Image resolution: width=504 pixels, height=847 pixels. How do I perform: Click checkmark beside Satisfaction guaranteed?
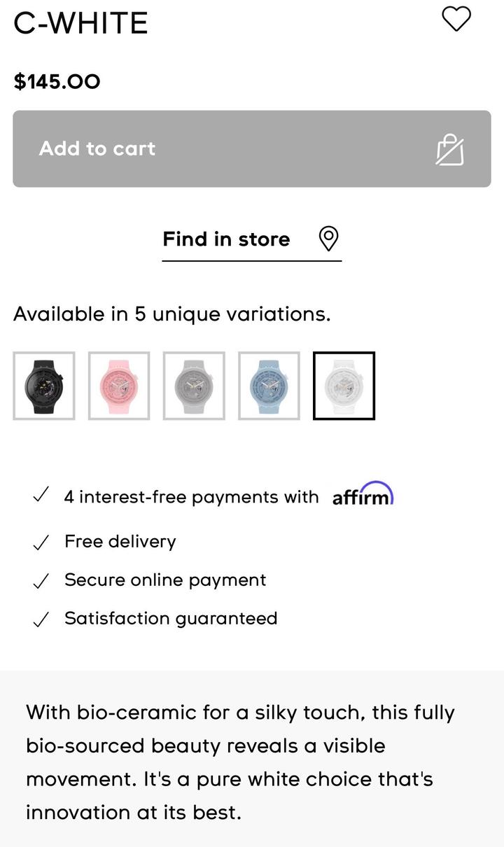[x=41, y=619]
